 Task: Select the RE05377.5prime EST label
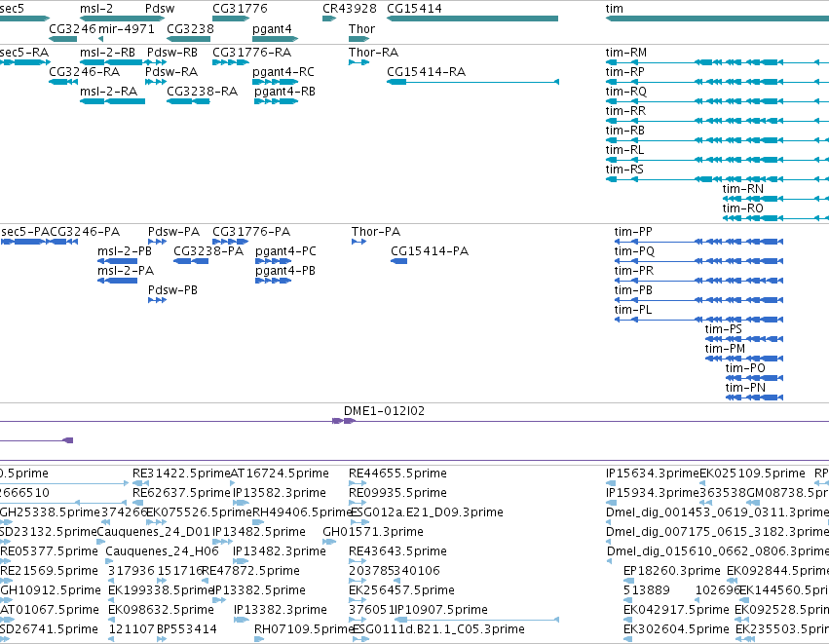coord(49,551)
